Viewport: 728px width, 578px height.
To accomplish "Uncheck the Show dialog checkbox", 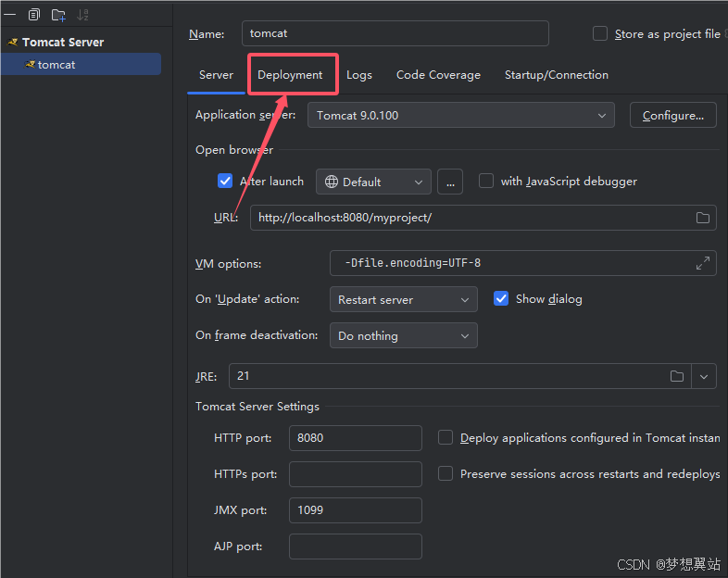I will tap(501, 298).
